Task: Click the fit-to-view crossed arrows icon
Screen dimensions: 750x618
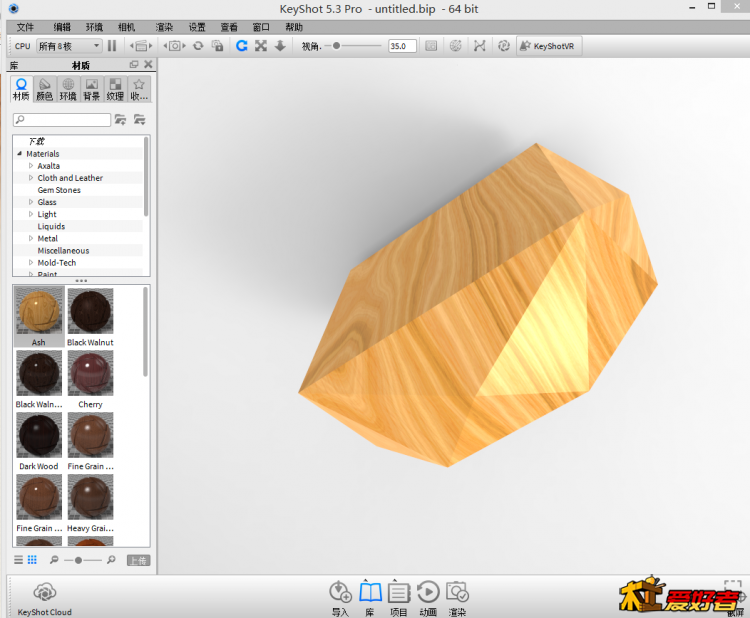Action: (x=261, y=46)
